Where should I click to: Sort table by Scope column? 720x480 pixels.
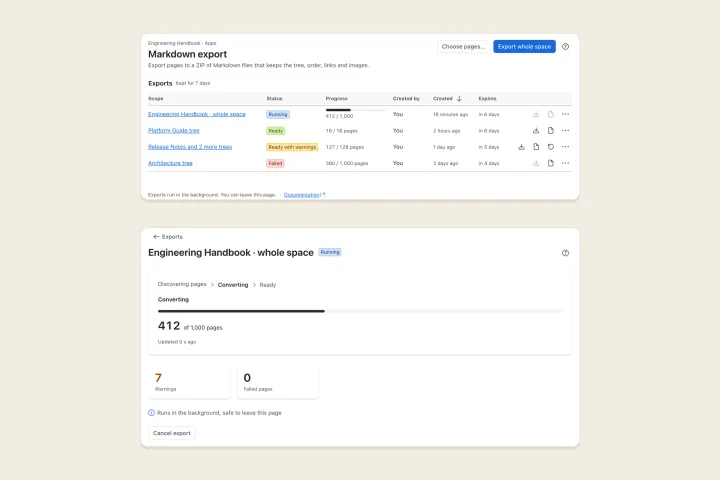(x=156, y=99)
